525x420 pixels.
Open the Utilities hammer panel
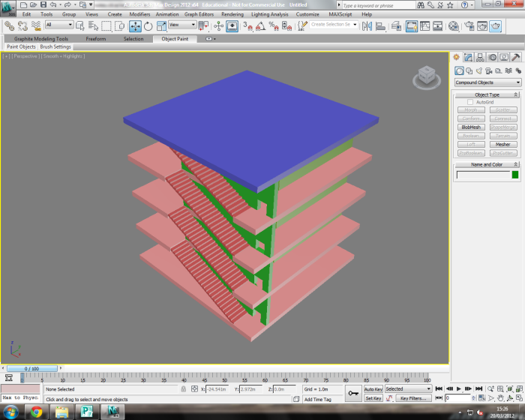click(516, 57)
